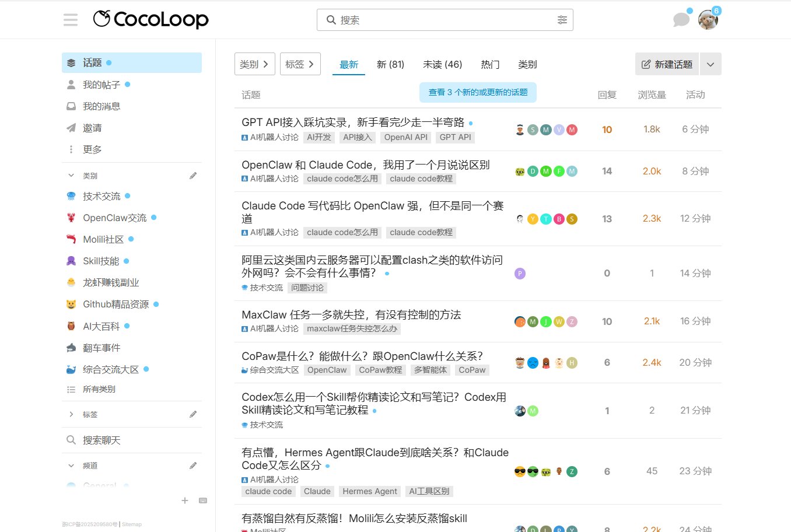Open the 类别 filter dropdown
The image size is (791, 532).
click(x=254, y=64)
